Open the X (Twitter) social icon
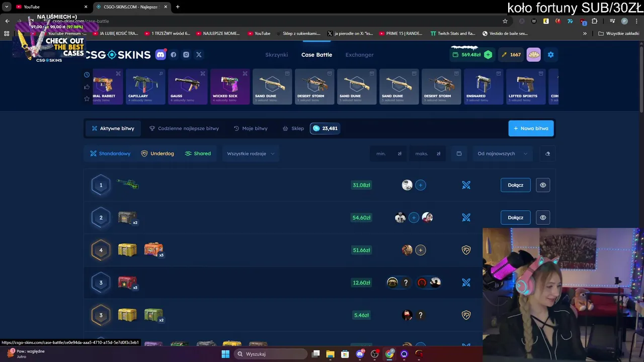The image size is (644, 362). tap(199, 55)
